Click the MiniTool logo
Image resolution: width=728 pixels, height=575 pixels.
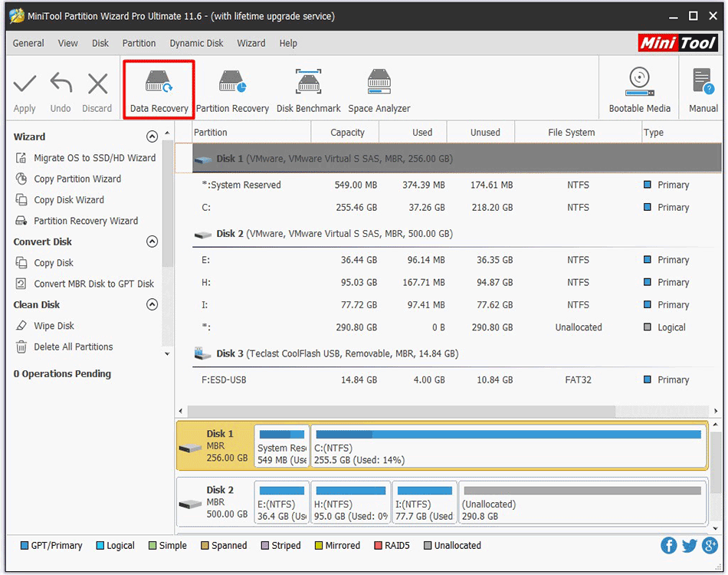coord(677,43)
